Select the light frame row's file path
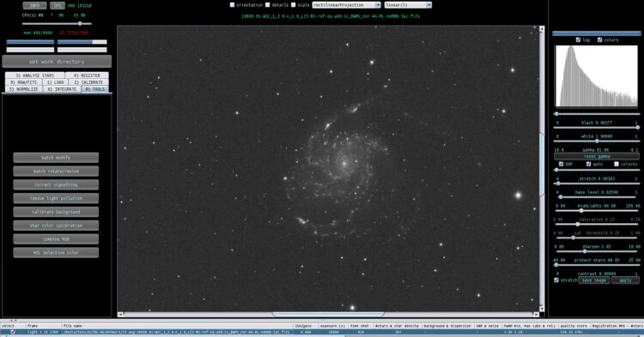 pos(177,332)
